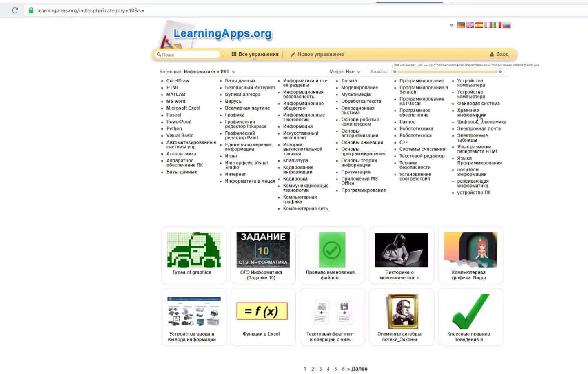The image size is (588, 374).
Task: Select the Russian flag icon
Action: pyautogui.click(x=506, y=25)
